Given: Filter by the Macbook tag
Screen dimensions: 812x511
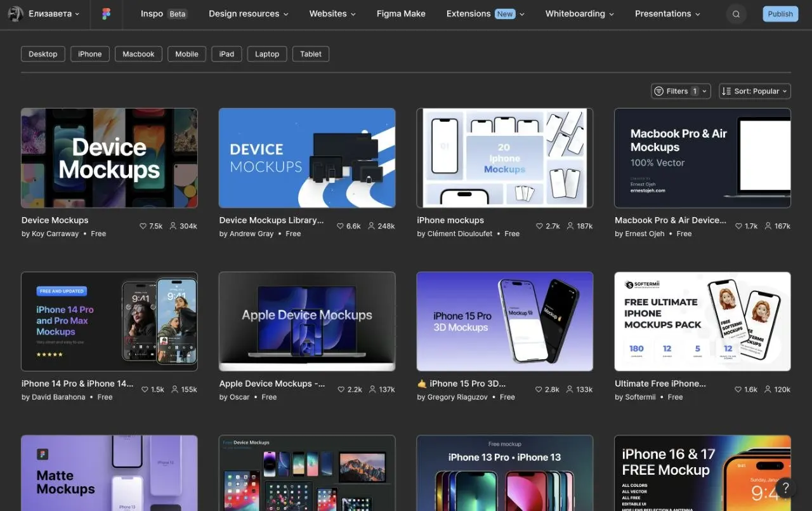Looking at the screenshot, I should tap(138, 54).
